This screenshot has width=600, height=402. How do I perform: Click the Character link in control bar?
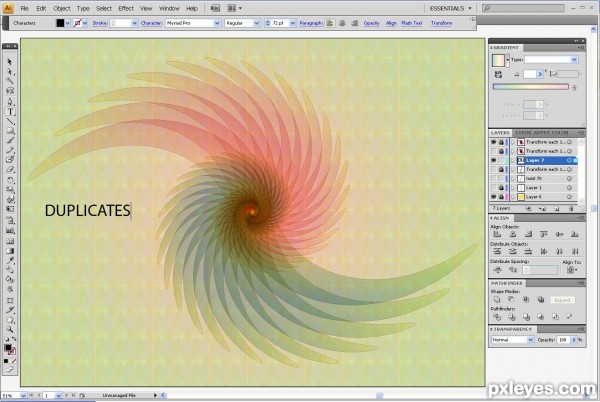[152, 23]
